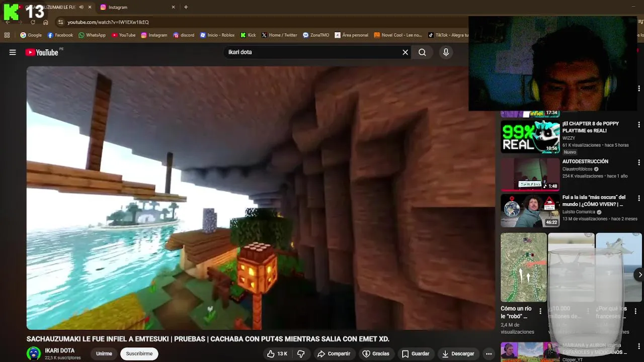This screenshot has width=644, height=362.
Task: Send a Gracias super thanks
Action: (376, 353)
